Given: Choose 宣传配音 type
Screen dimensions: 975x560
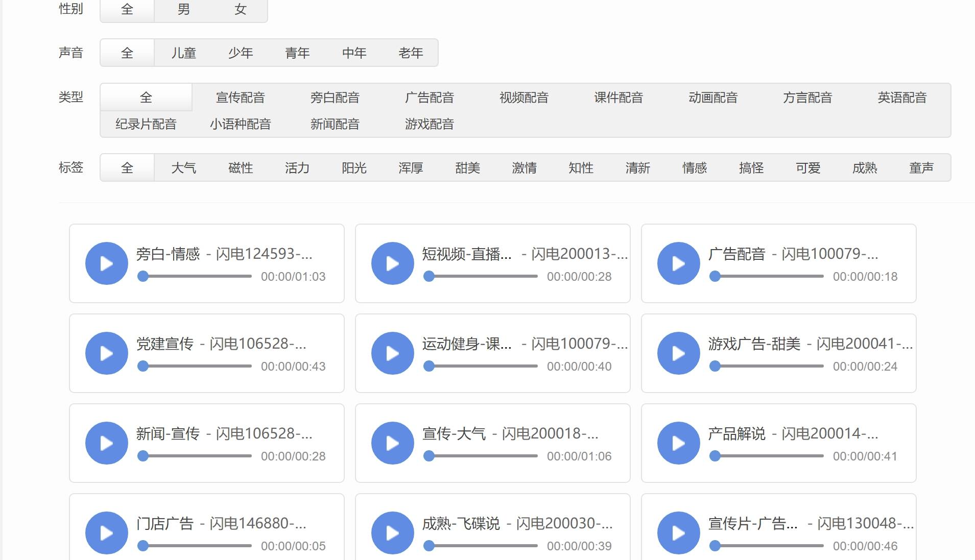Looking at the screenshot, I should coord(241,97).
